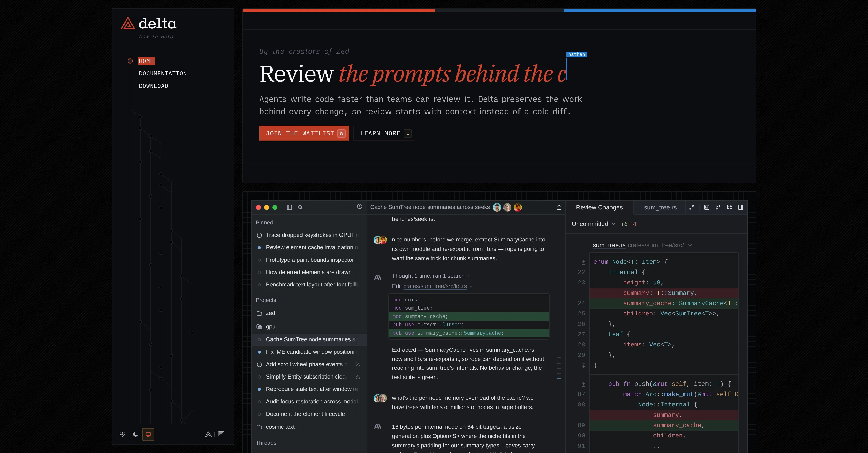This screenshot has height=453, width=868.
Task: Click the red progress bar segment at the top
Action: point(339,10)
